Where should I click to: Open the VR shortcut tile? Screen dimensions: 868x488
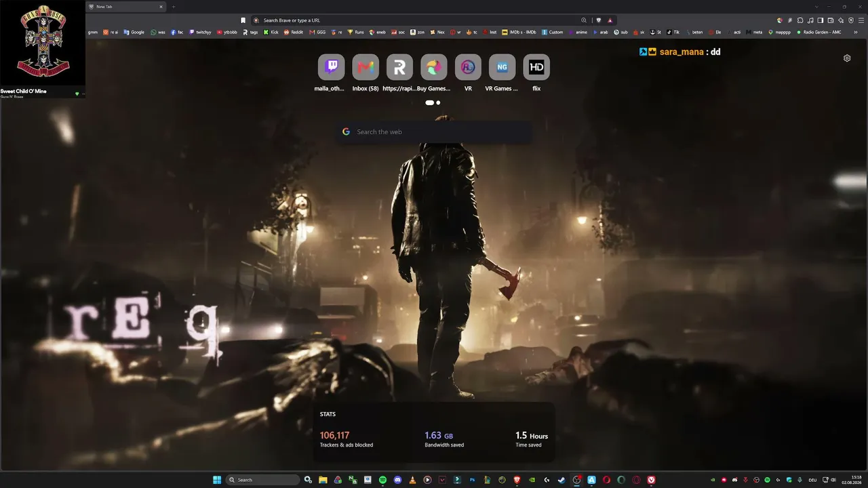[x=468, y=67]
